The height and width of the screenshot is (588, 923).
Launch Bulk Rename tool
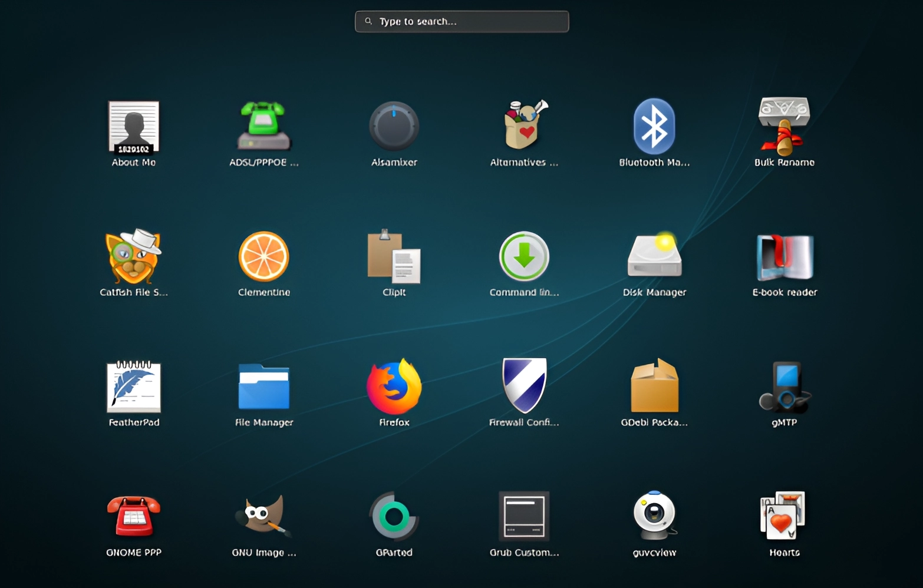click(784, 125)
